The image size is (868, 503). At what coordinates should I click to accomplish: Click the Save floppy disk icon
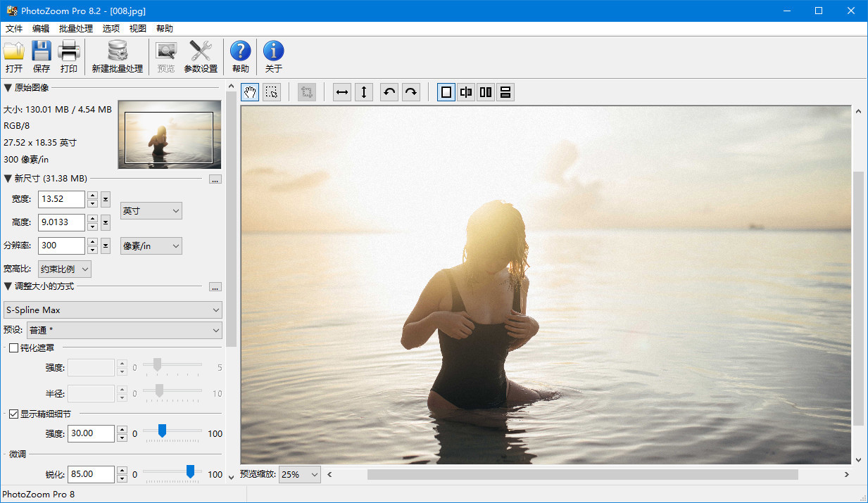[x=42, y=56]
